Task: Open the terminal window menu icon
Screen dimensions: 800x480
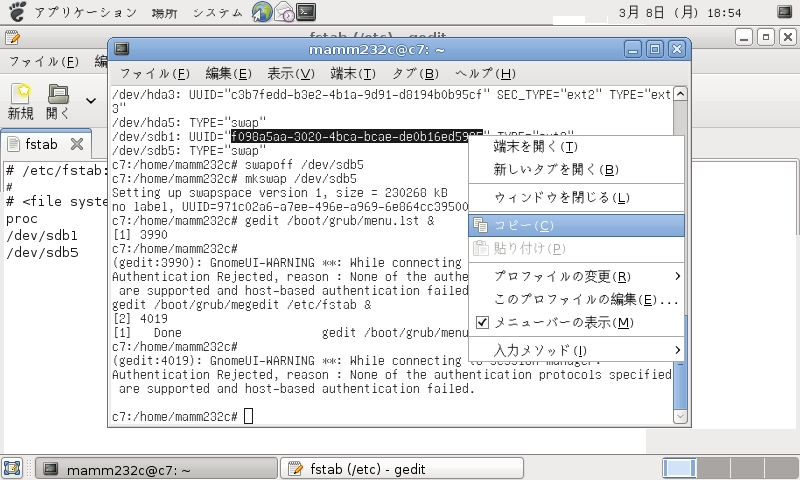Action: [122, 49]
